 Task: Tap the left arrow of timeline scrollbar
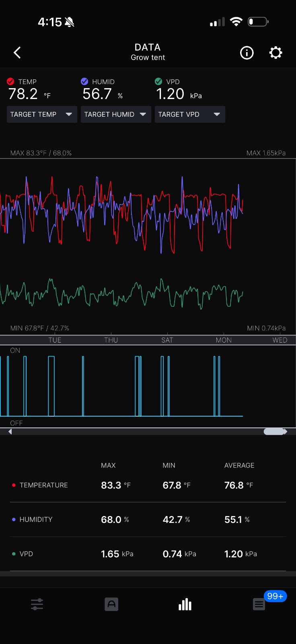[x=10, y=431]
